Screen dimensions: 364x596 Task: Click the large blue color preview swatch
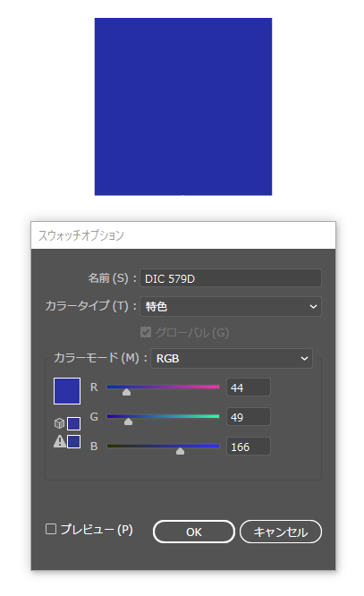pos(67,391)
